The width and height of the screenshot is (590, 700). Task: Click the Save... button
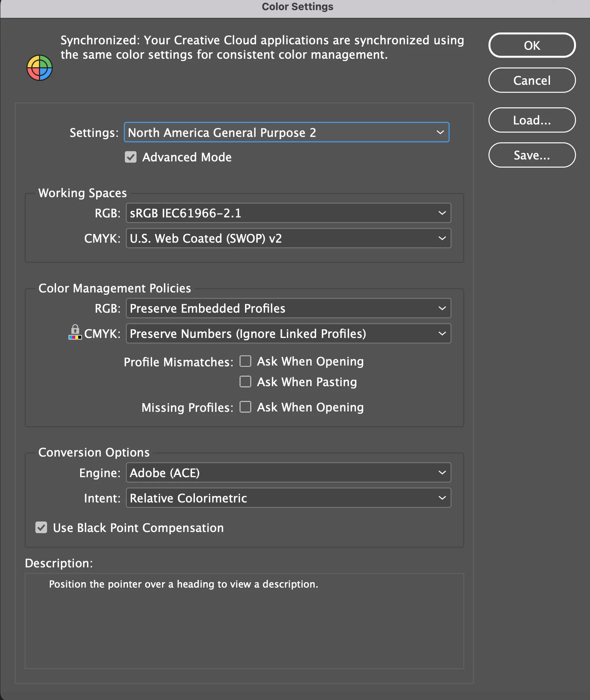[532, 155]
